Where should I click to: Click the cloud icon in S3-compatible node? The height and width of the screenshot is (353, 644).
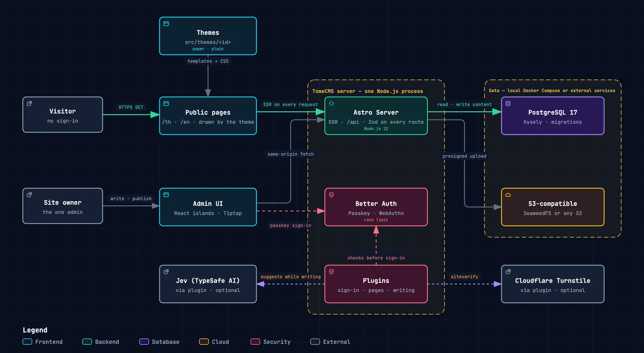point(508,195)
